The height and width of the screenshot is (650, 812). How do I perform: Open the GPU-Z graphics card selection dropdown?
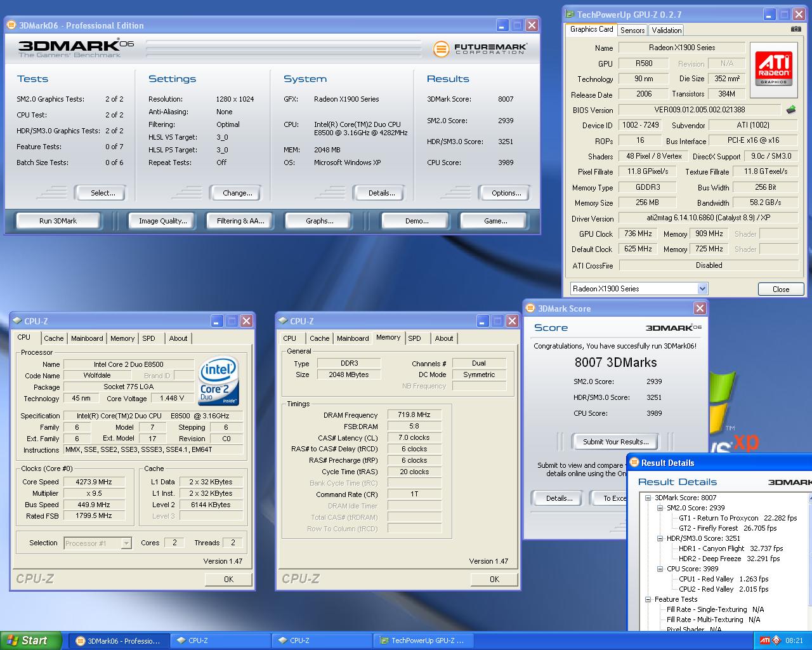point(702,289)
